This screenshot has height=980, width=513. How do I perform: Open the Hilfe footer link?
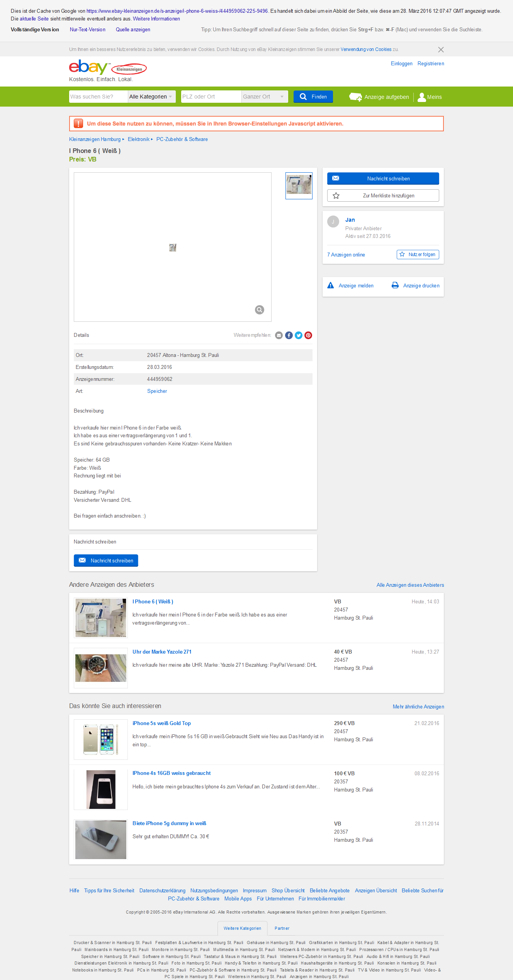[74, 890]
